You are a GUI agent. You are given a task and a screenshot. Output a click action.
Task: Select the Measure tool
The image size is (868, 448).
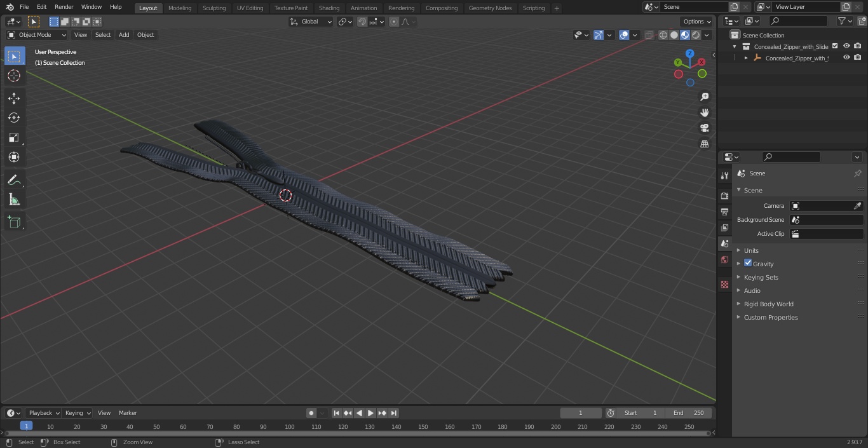(x=14, y=200)
